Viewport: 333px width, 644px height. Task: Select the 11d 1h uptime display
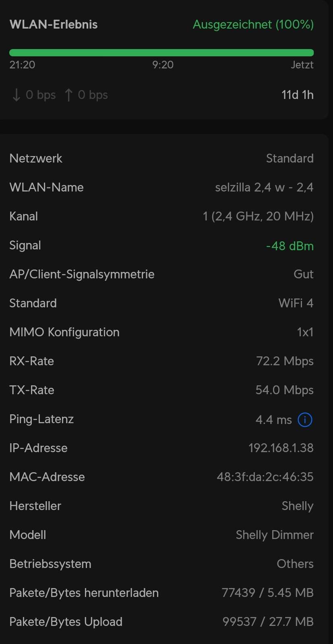(297, 95)
